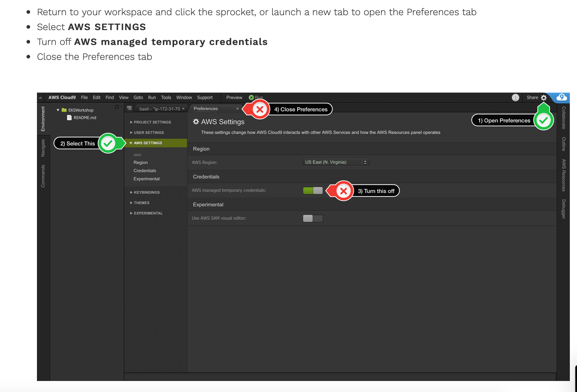Screen dimensions: 577x392
Task: Open the AWS Cloud9 menu
Action: click(62, 97)
